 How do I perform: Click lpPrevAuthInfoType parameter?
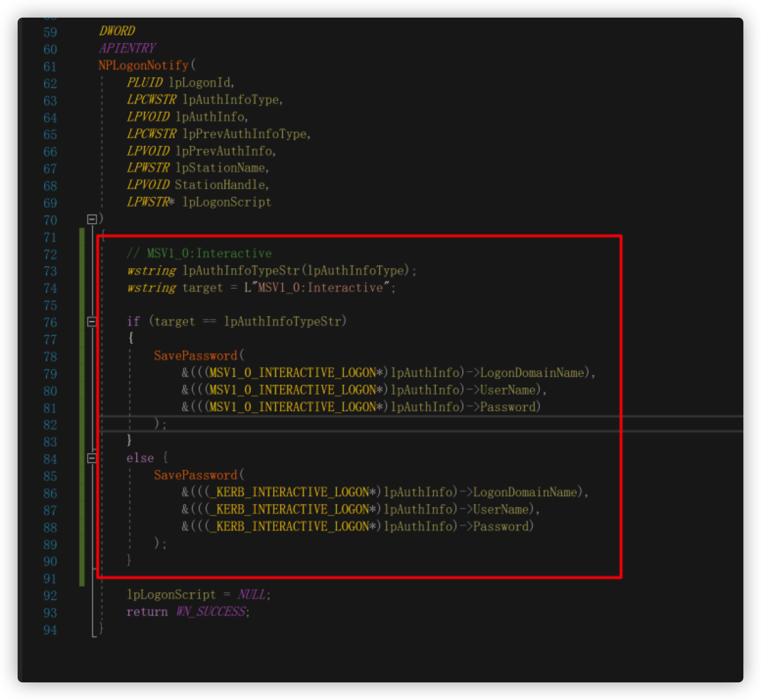[244, 134]
